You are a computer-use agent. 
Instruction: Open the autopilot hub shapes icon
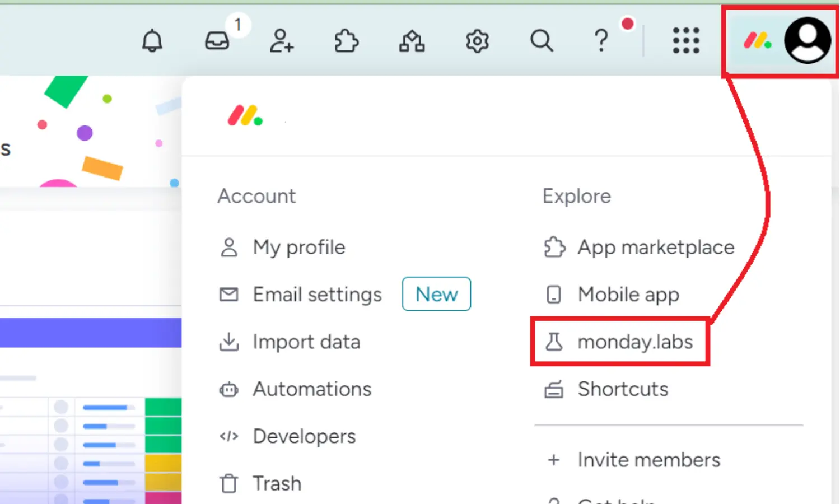pos(412,41)
